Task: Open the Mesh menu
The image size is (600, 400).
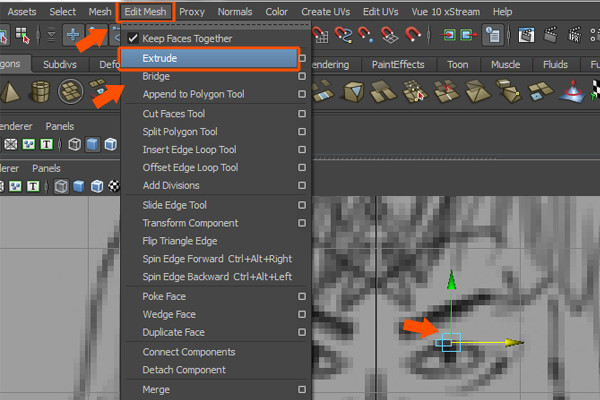Action: (100, 12)
